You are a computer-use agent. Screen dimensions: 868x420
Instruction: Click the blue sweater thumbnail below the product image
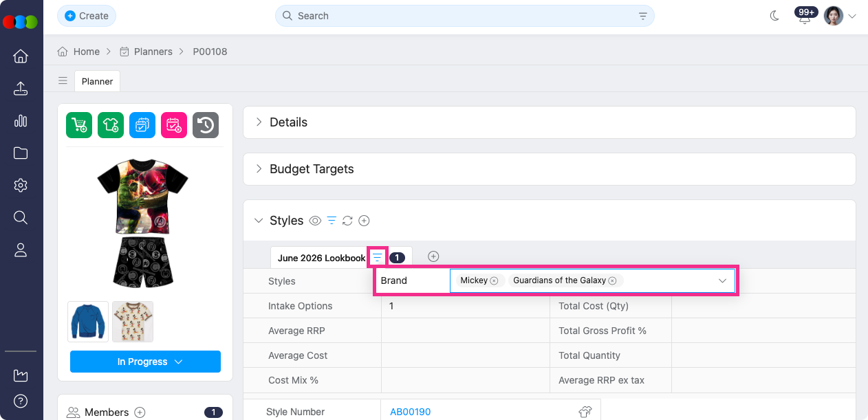point(87,321)
